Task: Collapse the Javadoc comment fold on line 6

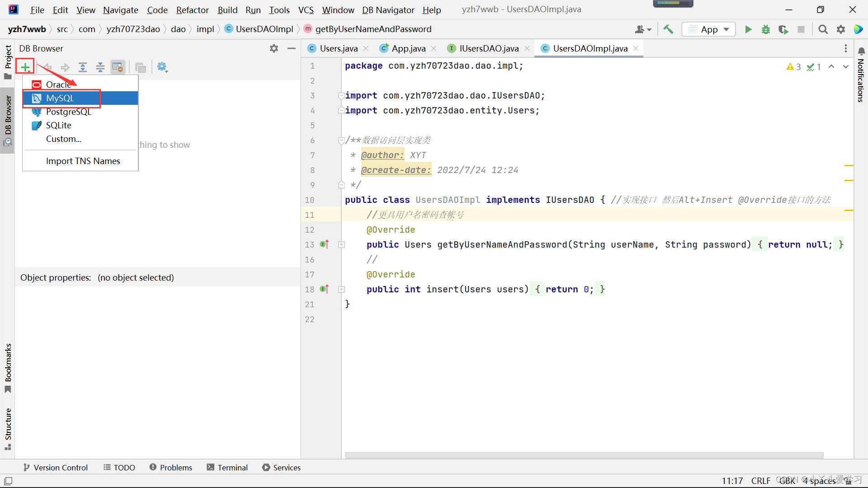Action: pyautogui.click(x=341, y=140)
